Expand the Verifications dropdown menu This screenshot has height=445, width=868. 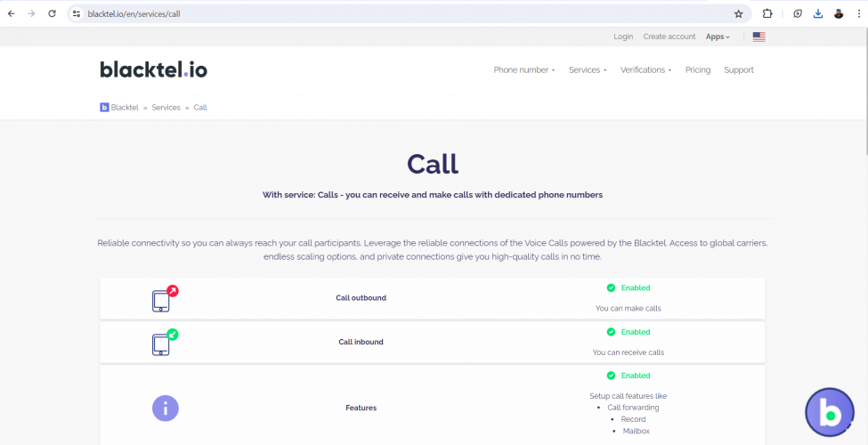coord(645,69)
